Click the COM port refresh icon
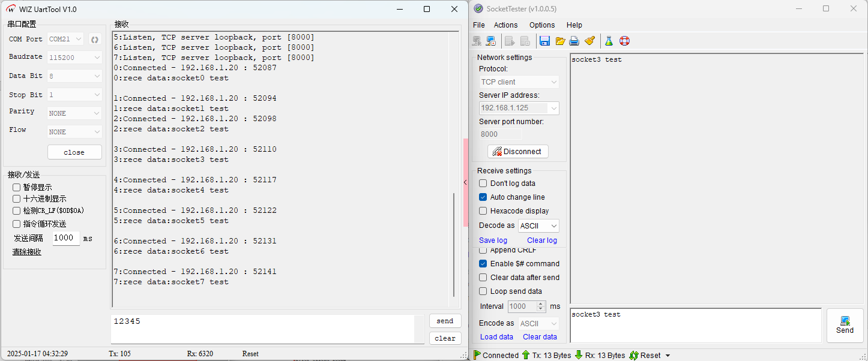This screenshot has height=361, width=868. (94, 40)
